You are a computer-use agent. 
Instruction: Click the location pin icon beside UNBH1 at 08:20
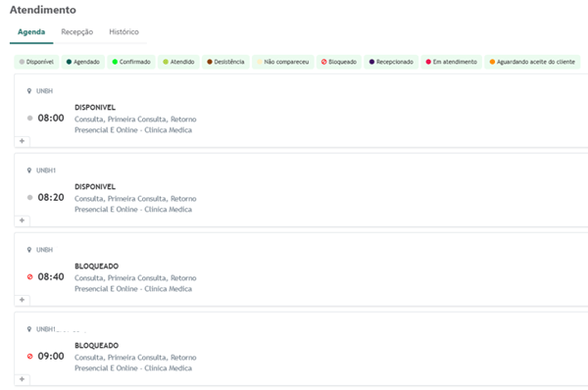tap(29, 171)
